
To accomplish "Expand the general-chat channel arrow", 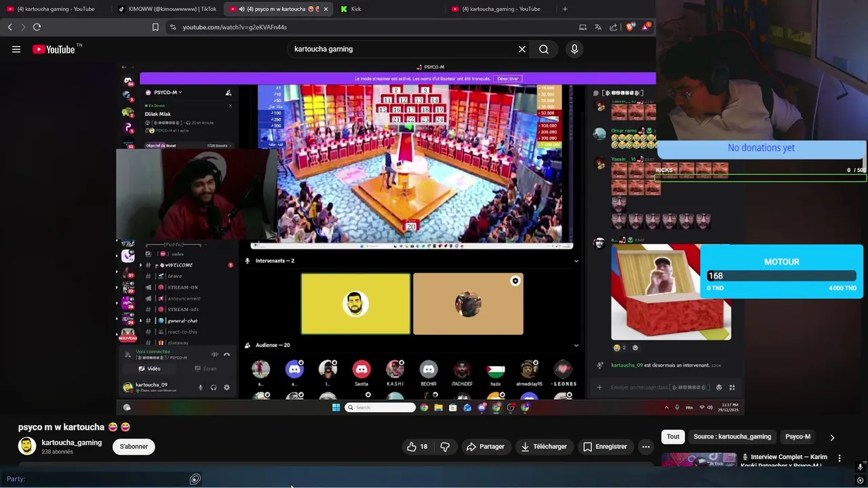I will click(140, 321).
